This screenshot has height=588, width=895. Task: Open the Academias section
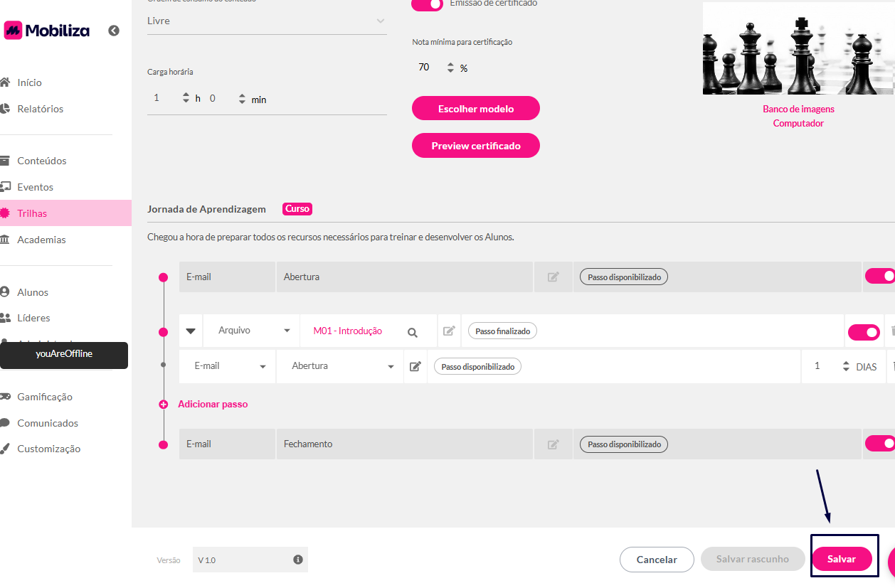(41, 240)
